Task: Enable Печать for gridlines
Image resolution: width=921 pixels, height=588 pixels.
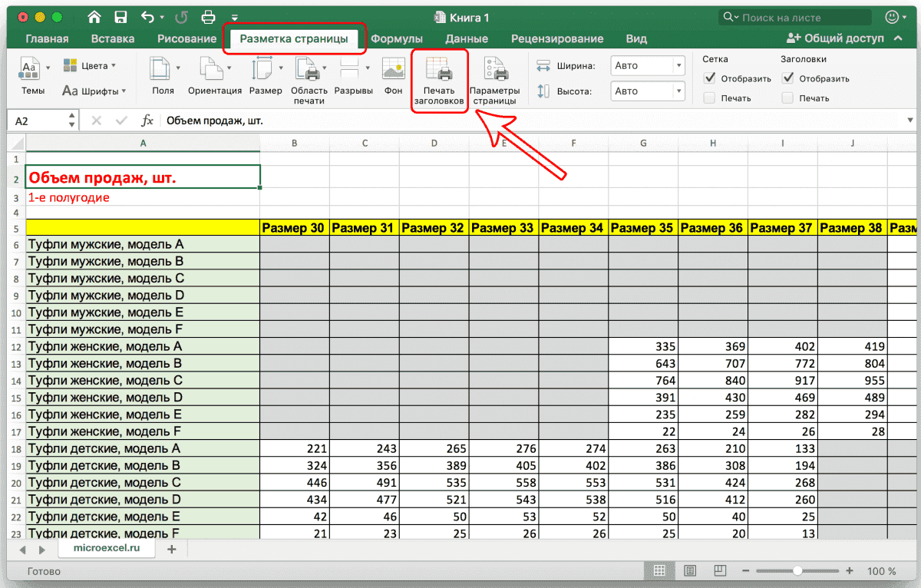Action: click(708, 97)
